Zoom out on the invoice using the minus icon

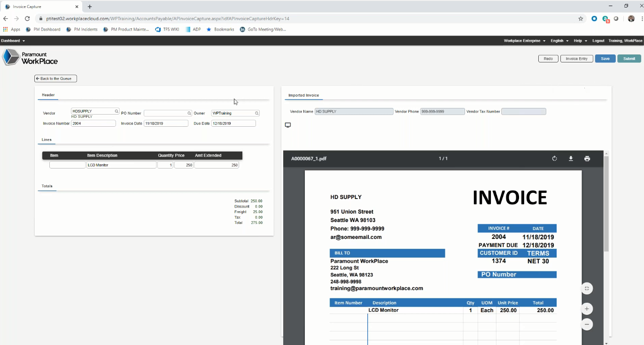tap(587, 324)
